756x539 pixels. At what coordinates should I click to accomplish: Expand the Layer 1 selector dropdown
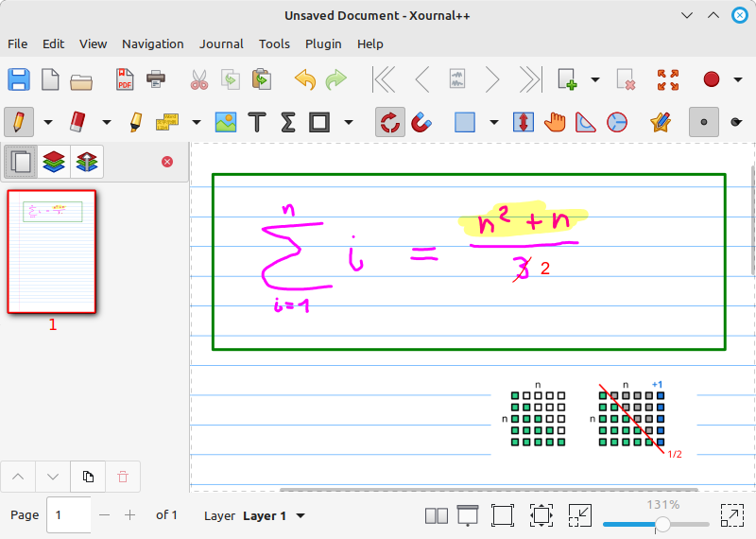click(x=301, y=515)
